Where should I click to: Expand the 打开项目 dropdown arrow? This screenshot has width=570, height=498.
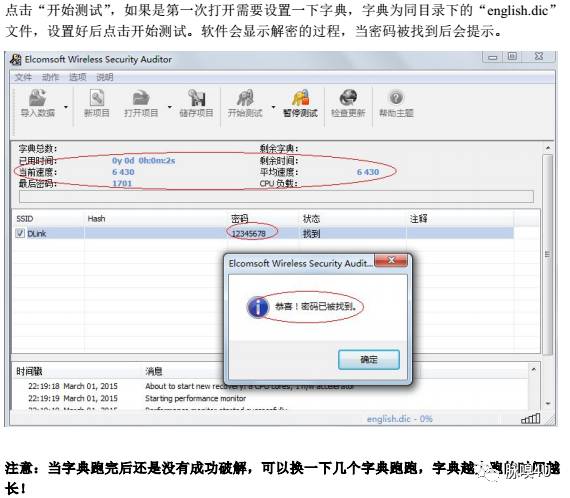click(170, 107)
